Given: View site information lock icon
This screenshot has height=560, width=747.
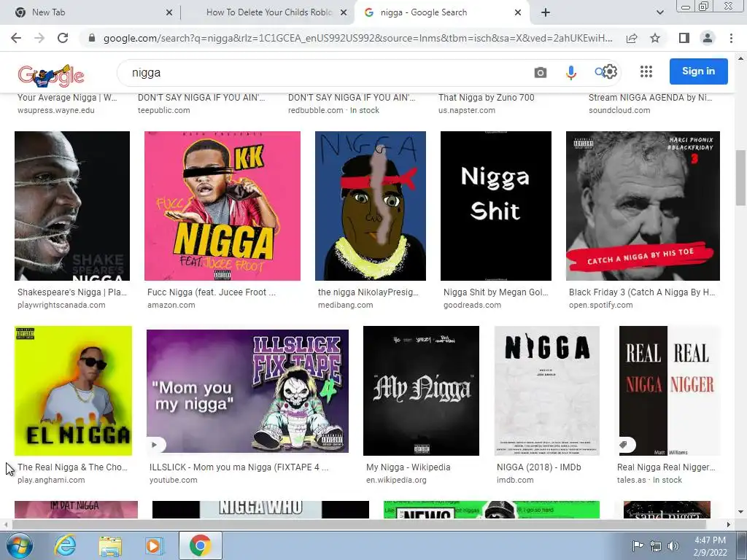Looking at the screenshot, I should 92,38.
